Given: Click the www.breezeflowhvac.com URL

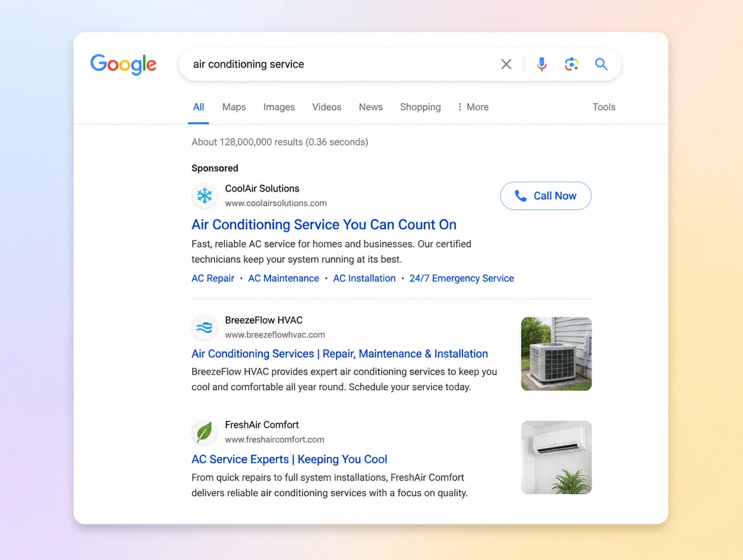Looking at the screenshot, I should (x=275, y=335).
